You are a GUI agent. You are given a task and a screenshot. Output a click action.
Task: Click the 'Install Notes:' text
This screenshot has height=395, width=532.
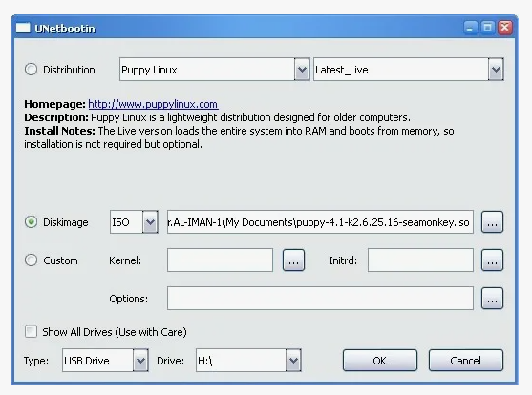pos(60,131)
